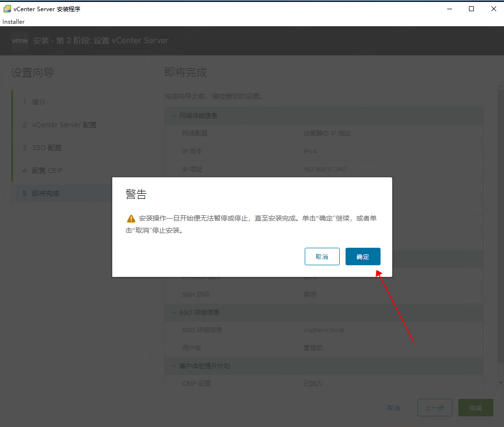The width and height of the screenshot is (504, 427).
Task: Click the 禁用 value for SSH
Action: pos(310,295)
